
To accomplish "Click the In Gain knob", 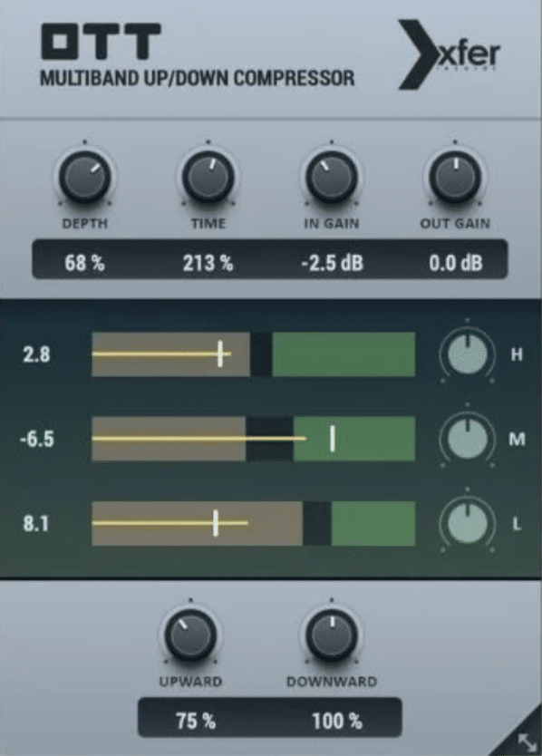I will pyautogui.click(x=332, y=177).
